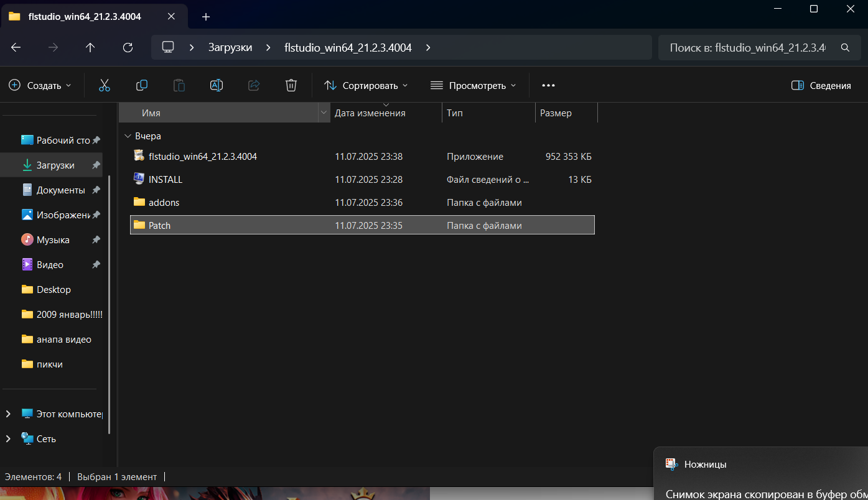Screen dimensions: 868x500
Task: Click pin icon next to Музыка
Action: pos(96,240)
